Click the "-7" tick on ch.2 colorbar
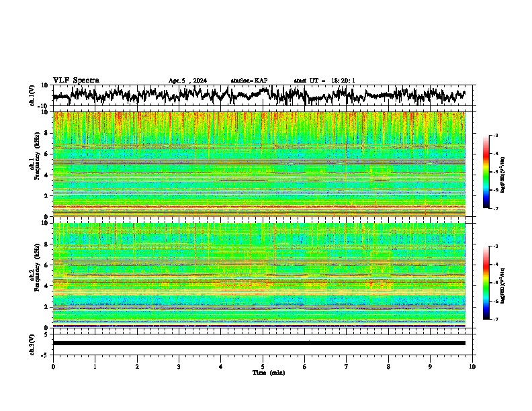 (495, 319)
